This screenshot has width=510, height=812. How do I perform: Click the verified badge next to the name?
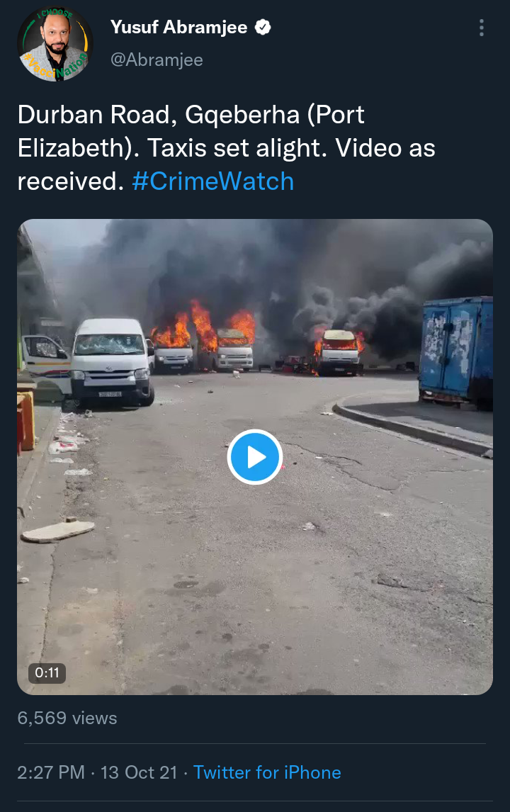click(x=263, y=28)
